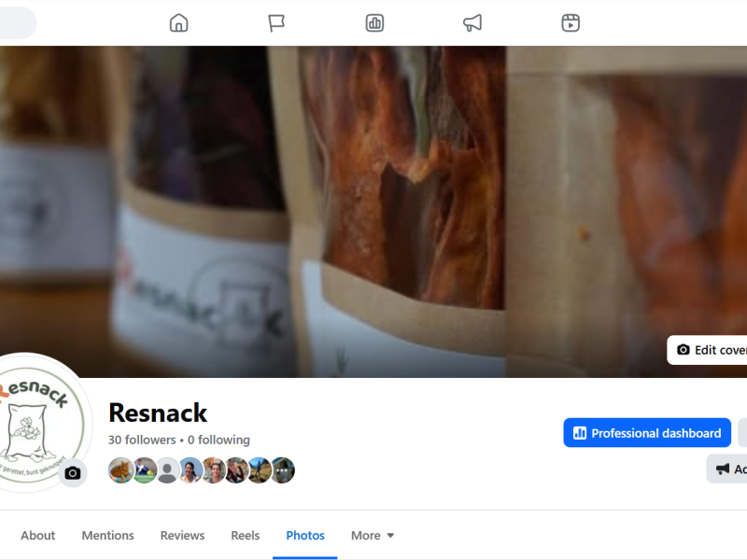Click the camera icon on profile picture
Viewport: 747px width, 560px height.
pos(73,474)
